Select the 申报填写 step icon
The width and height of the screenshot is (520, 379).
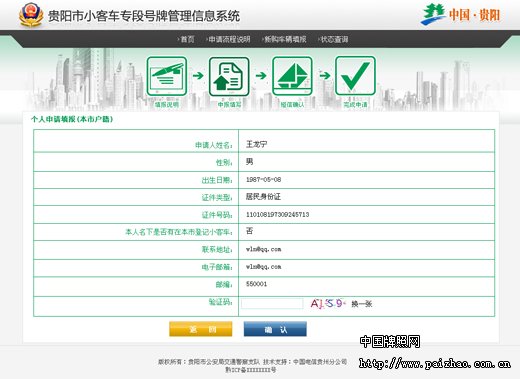coord(229,76)
